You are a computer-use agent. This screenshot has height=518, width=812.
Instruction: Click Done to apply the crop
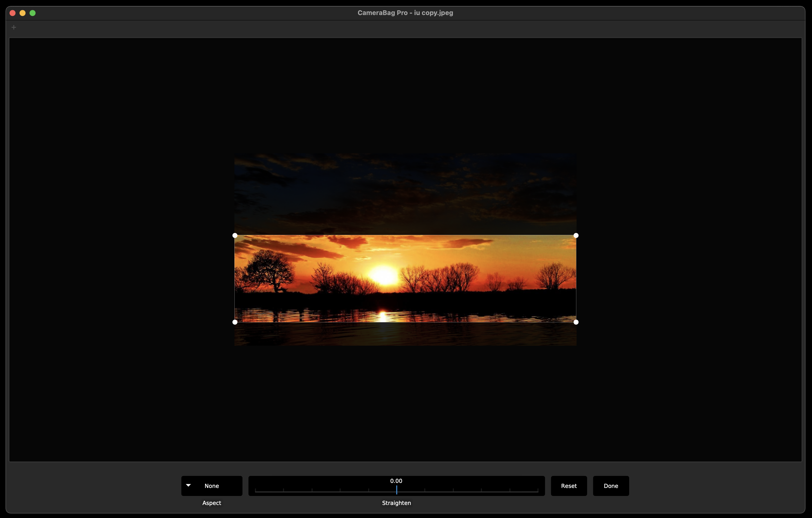pyautogui.click(x=611, y=486)
